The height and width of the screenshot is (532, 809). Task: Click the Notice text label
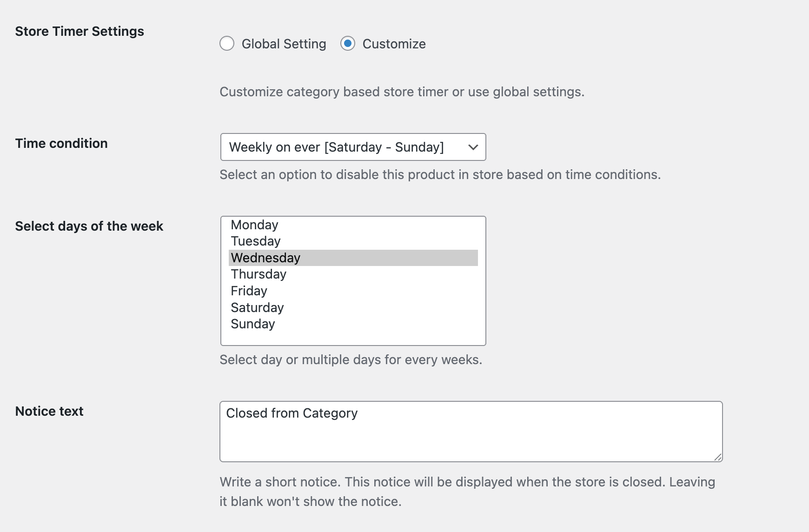(48, 411)
